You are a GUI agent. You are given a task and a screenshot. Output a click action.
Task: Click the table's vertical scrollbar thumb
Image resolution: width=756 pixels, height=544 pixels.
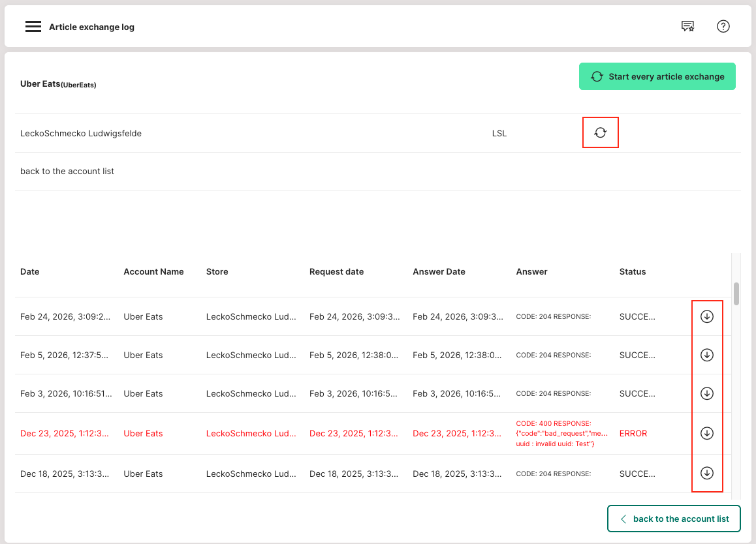click(736, 294)
